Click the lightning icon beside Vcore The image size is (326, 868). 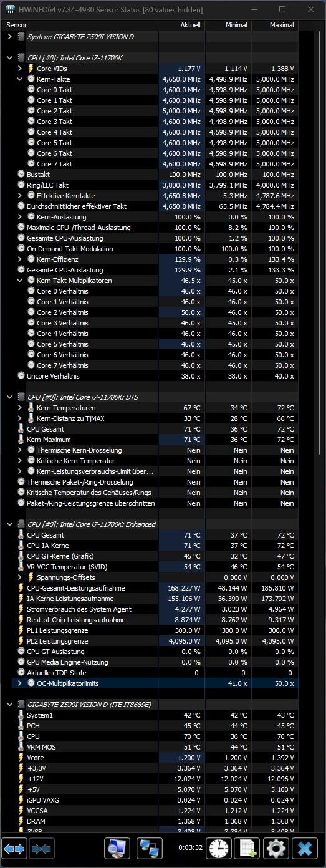pyautogui.click(x=21, y=758)
